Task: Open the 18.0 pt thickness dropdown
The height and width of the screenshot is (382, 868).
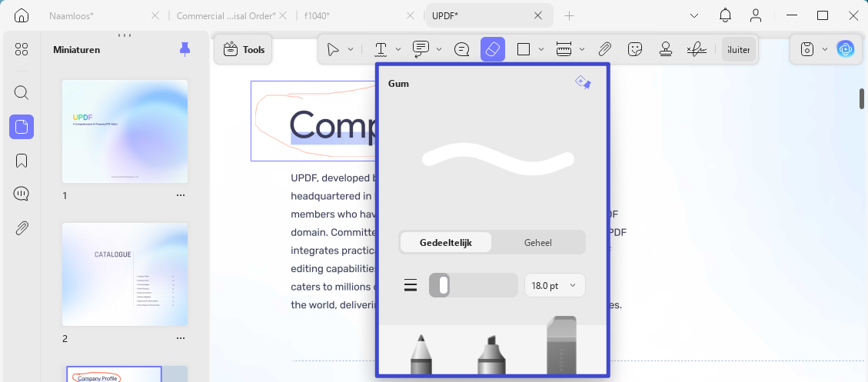Action: point(554,285)
